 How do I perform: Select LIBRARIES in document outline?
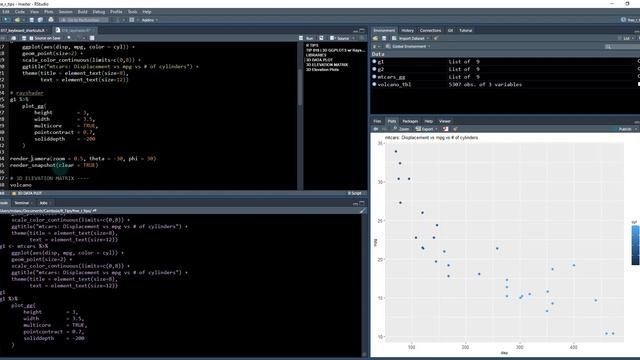pyautogui.click(x=316, y=55)
